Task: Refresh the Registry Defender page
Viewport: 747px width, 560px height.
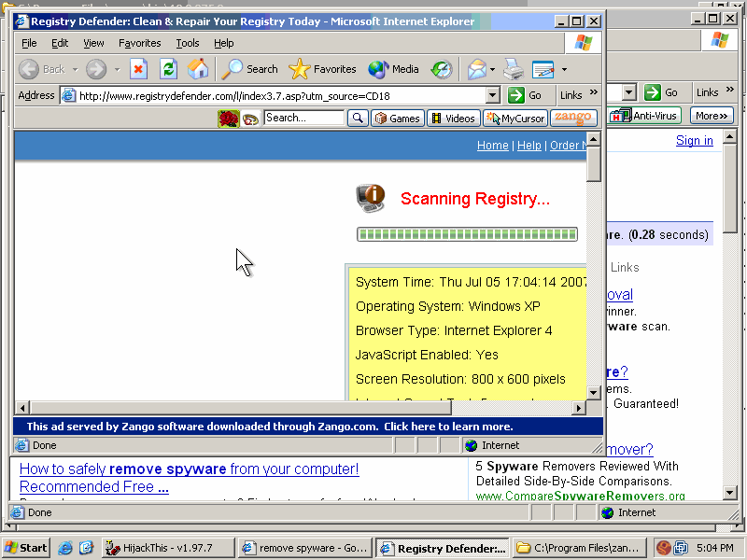Action: coord(168,69)
